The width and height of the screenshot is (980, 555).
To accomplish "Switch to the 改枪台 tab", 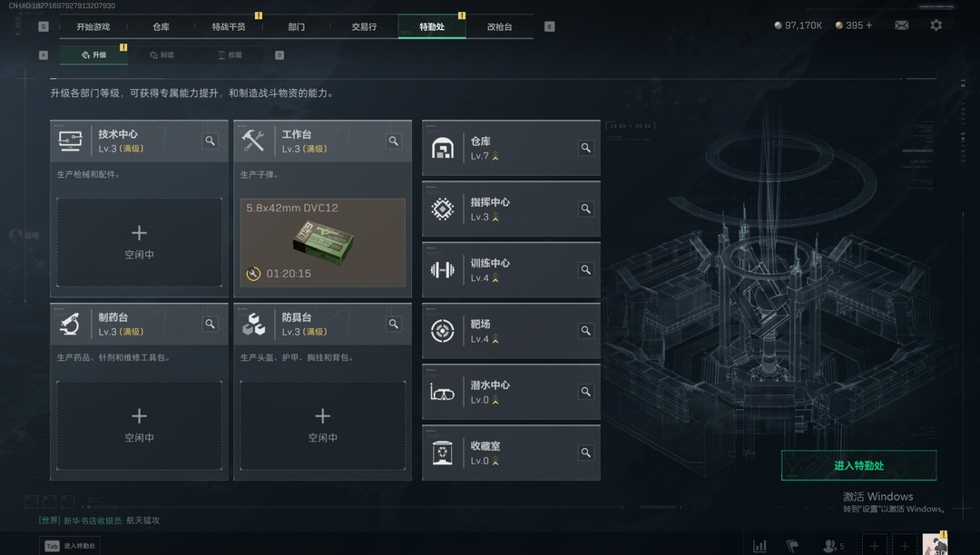I will coord(499,27).
